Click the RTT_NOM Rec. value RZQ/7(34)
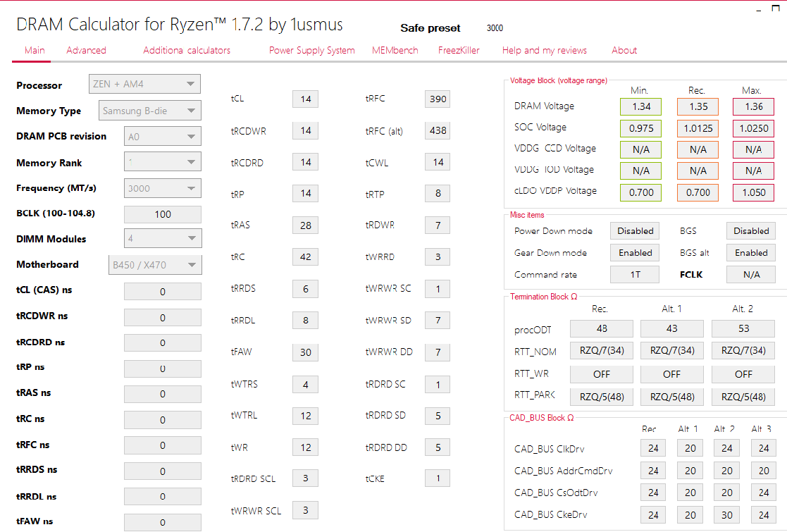This screenshot has width=787, height=532. click(x=601, y=350)
